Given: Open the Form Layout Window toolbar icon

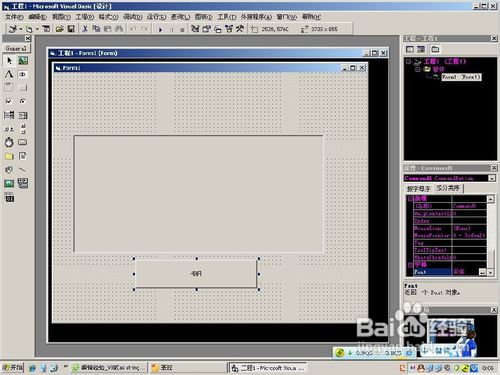Looking at the screenshot, I should pos(218,29).
